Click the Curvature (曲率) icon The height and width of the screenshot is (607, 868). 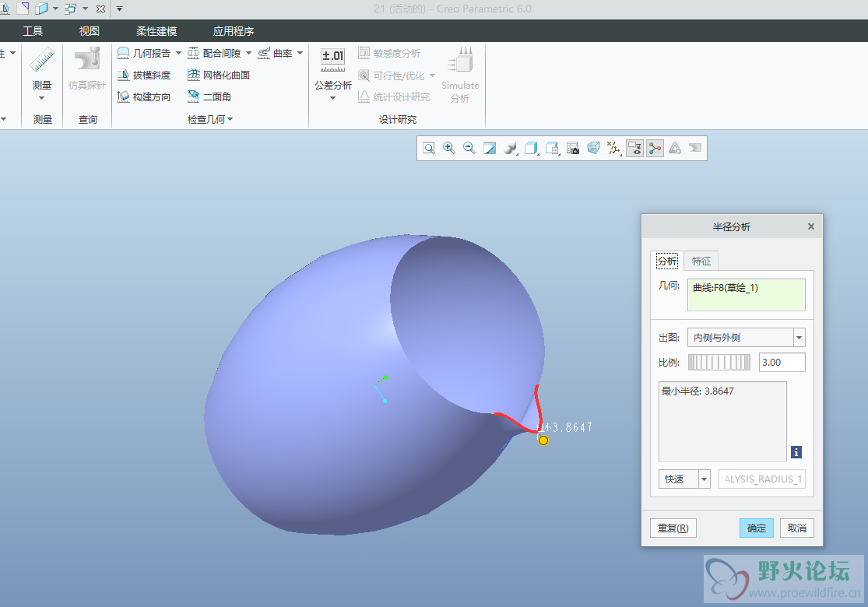tap(264, 53)
